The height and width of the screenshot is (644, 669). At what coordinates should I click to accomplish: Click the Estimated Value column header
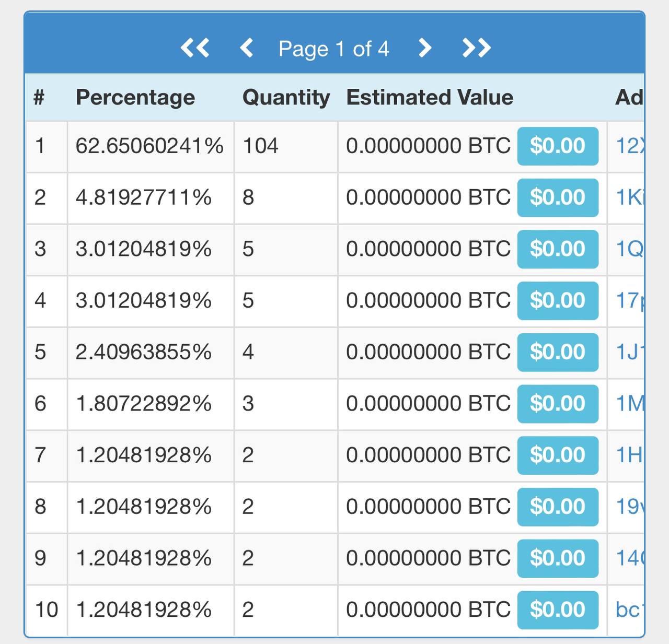(x=430, y=98)
